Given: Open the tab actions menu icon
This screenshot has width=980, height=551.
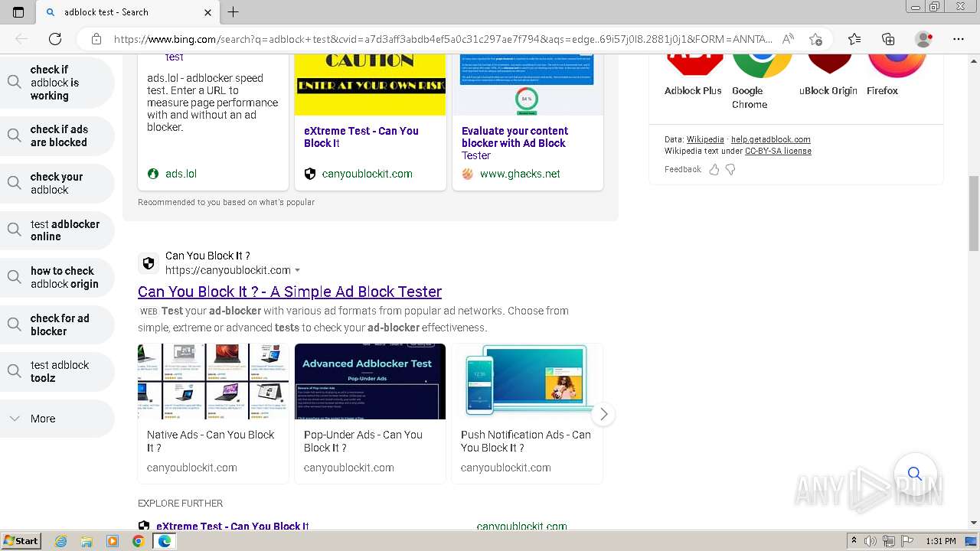Looking at the screenshot, I should [x=18, y=12].
